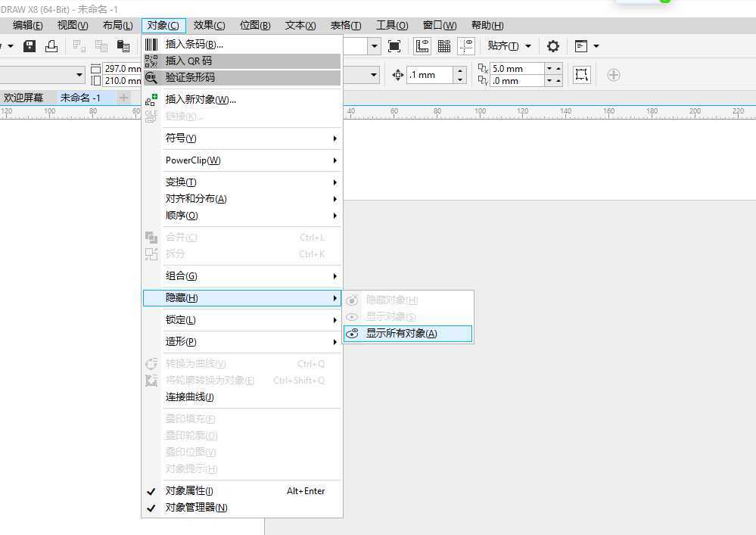Image resolution: width=756 pixels, height=535 pixels.
Task: Open the 文本 menu
Action: [x=300, y=24]
